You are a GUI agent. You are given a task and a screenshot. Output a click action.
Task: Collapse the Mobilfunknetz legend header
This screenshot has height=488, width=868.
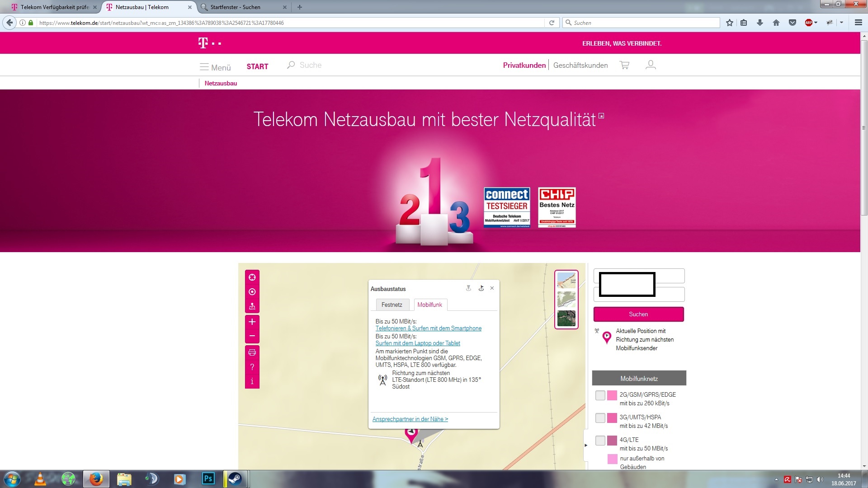(639, 378)
